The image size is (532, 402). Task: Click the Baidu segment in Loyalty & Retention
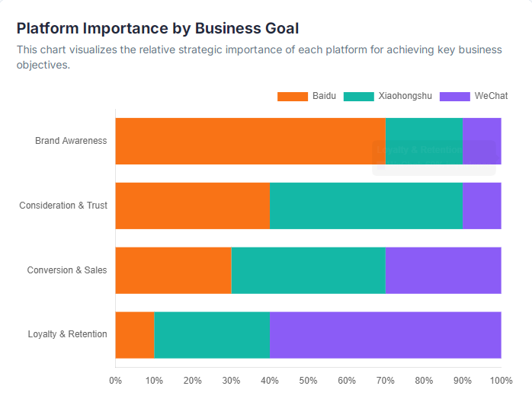point(134,335)
